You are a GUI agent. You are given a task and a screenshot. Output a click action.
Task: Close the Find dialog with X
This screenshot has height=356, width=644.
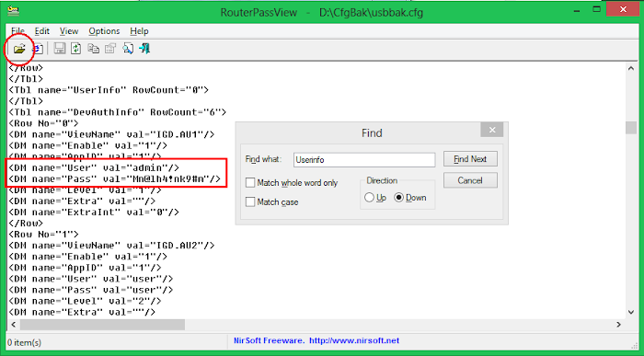pyautogui.click(x=492, y=130)
